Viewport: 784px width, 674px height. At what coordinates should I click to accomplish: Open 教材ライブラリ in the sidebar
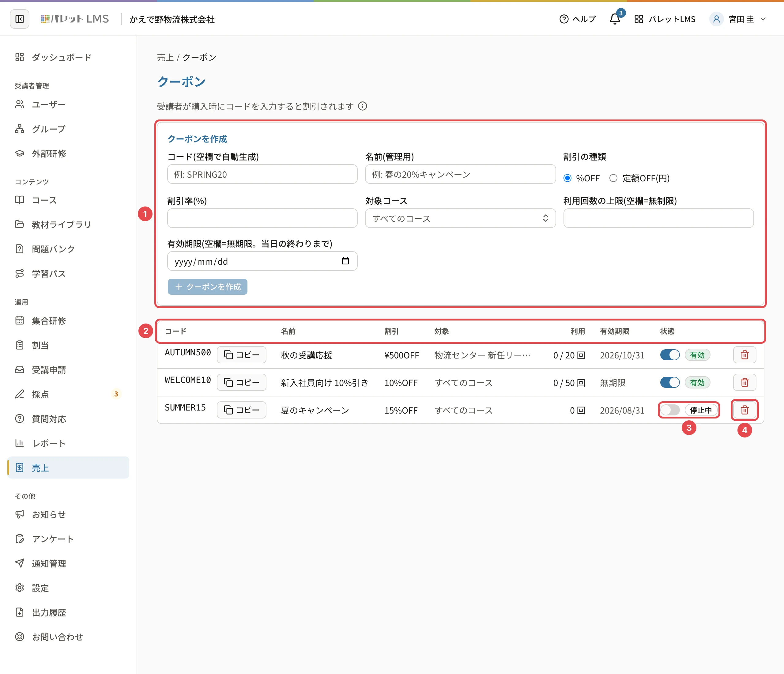click(x=68, y=225)
